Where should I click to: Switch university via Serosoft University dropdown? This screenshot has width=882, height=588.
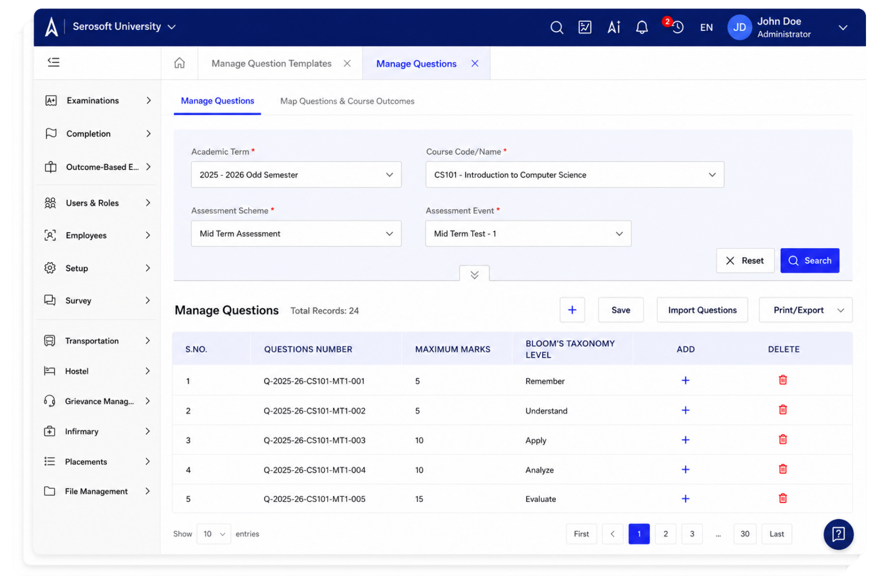click(x=124, y=27)
